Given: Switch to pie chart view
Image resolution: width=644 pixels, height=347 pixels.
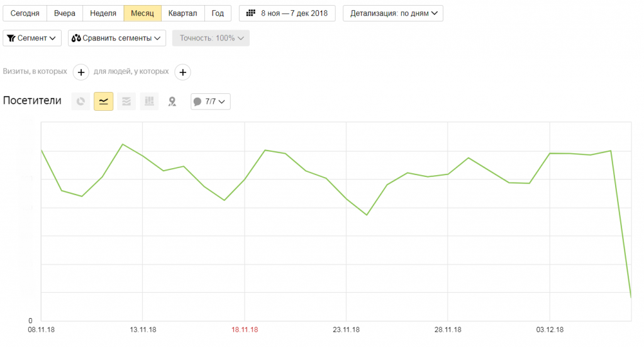Looking at the screenshot, I should coord(80,101).
